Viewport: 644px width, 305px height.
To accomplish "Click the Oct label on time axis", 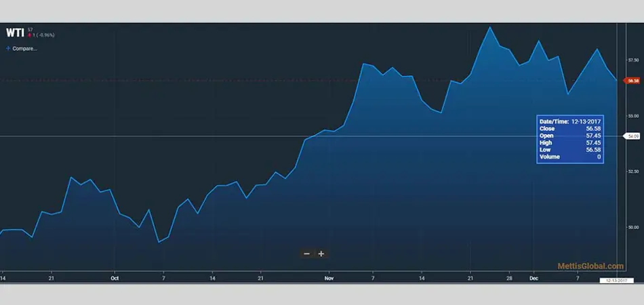I will click(115, 278).
